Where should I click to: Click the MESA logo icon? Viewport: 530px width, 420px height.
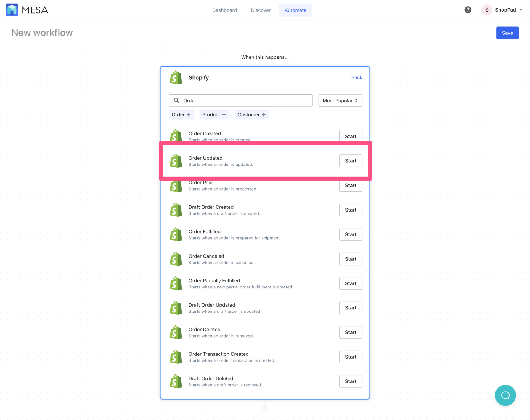pyautogui.click(x=12, y=10)
